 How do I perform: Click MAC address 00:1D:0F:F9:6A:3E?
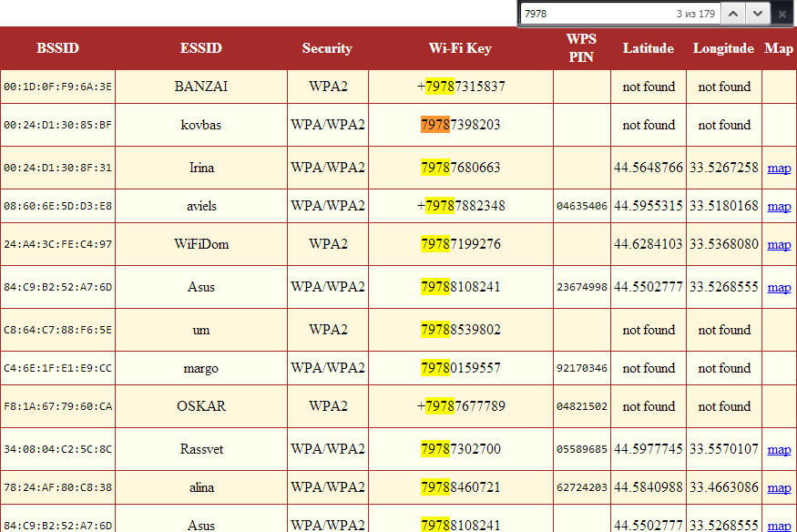pos(57,87)
